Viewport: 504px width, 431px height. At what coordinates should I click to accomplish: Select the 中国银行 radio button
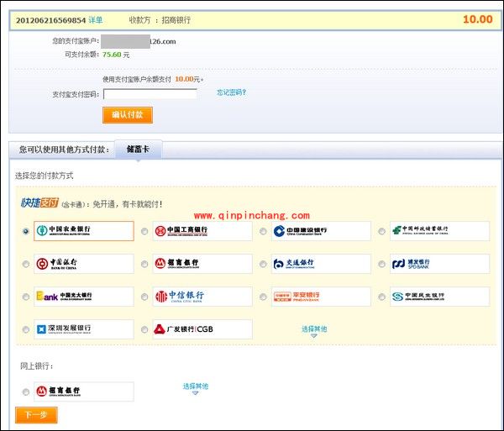click(26, 264)
